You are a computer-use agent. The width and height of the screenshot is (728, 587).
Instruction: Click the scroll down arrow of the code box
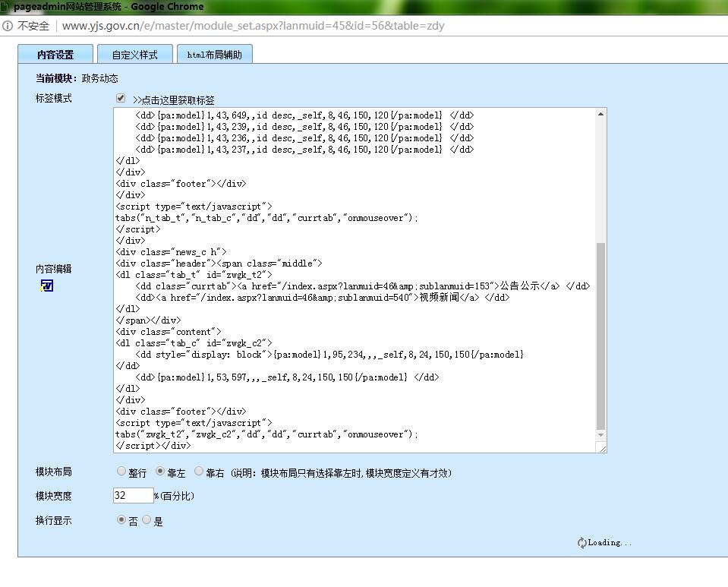tap(600, 435)
